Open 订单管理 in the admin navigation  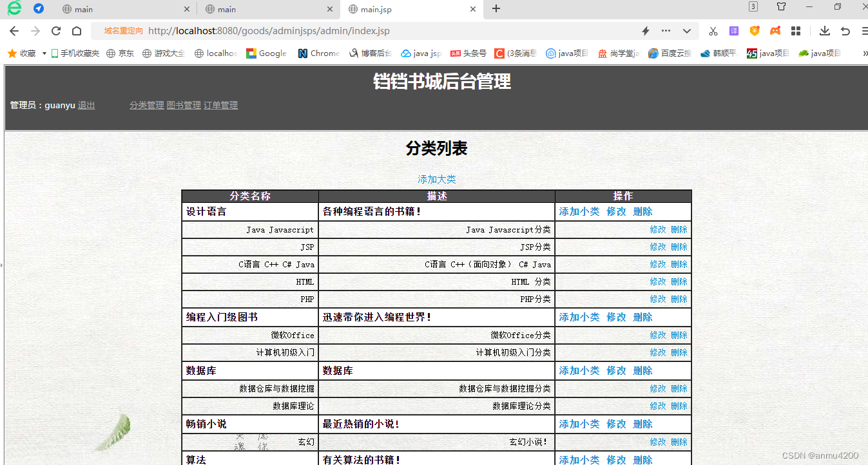(221, 105)
